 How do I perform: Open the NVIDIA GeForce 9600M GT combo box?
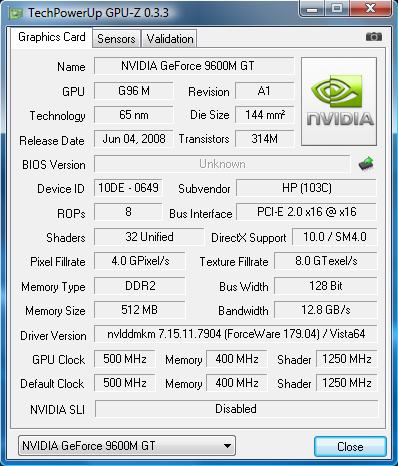(x=127, y=446)
